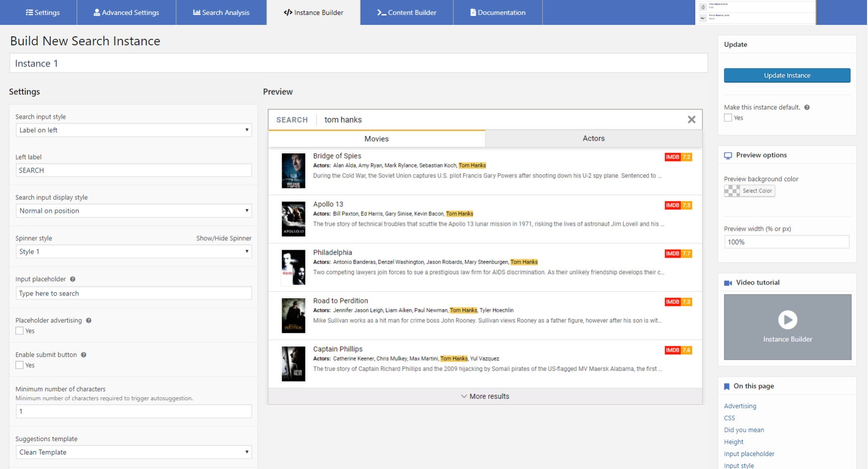Open the CSS link under On this page
The width and height of the screenshot is (868, 469).
click(x=729, y=418)
